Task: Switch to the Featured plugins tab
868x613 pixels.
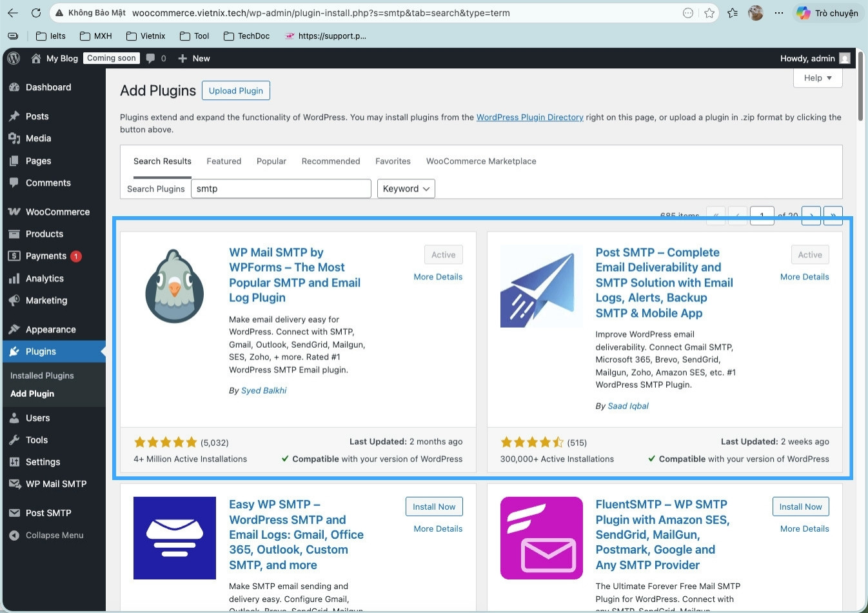Action: pyautogui.click(x=224, y=161)
